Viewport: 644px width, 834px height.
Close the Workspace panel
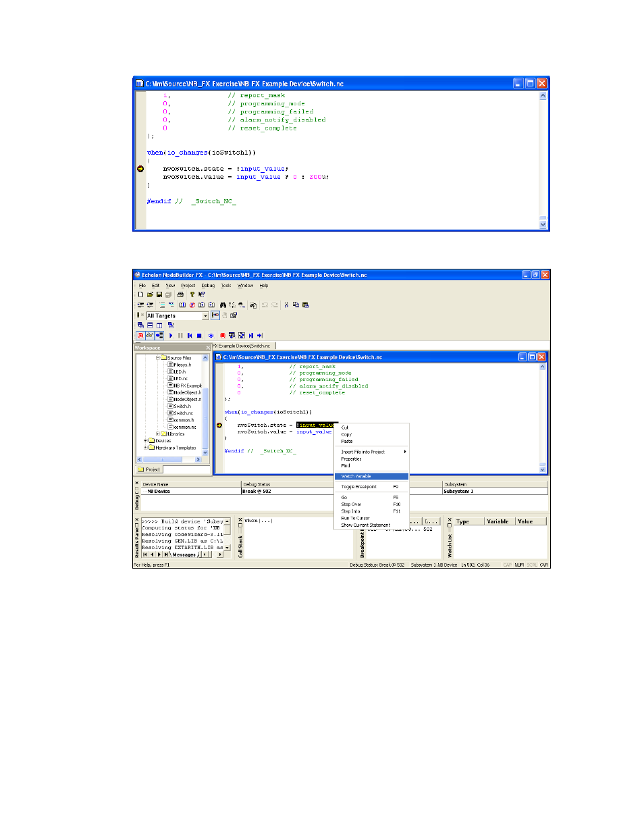(x=208, y=348)
